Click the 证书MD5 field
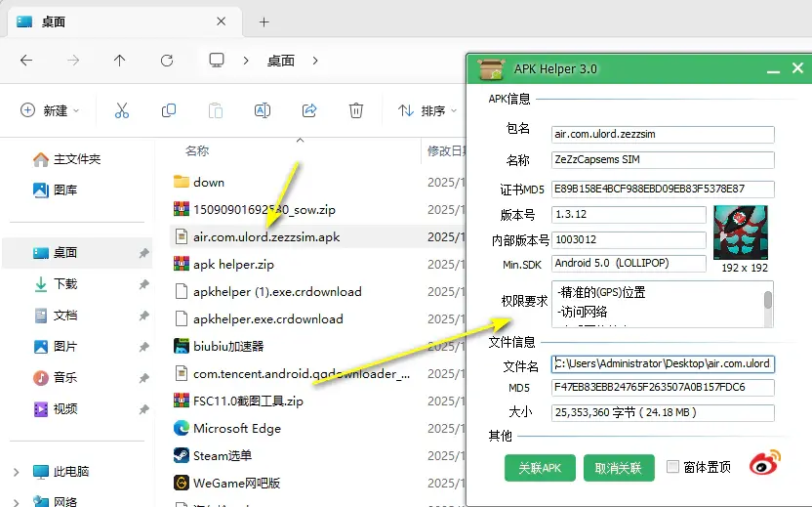This screenshot has height=507, width=812. [x=663, y=190]
